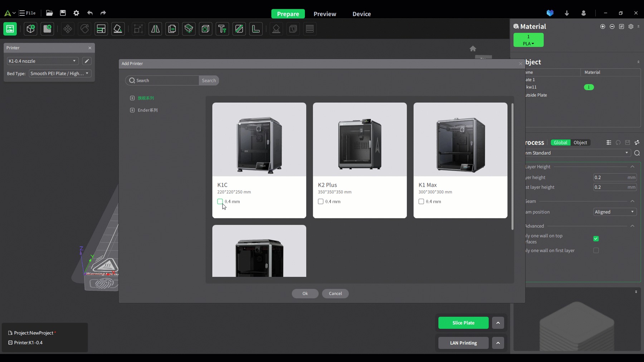
Task: Switch to the Preview tab
Action: pyautogui.click(x=325, y=14)
